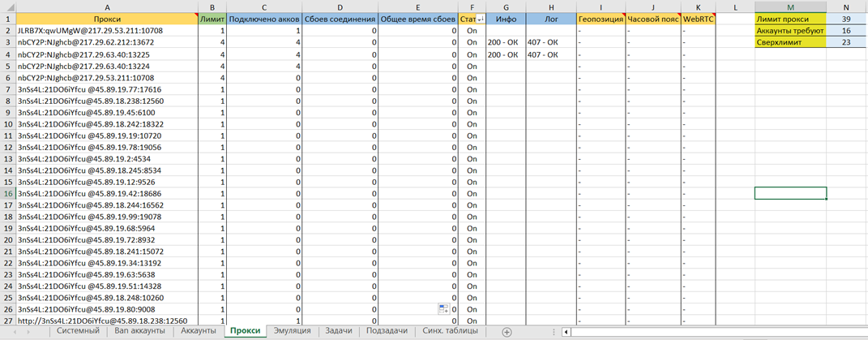This screenshot has height=340, width=868.
Task: Open the Вап аккаунты sheet tab
Action: point(141,331)
